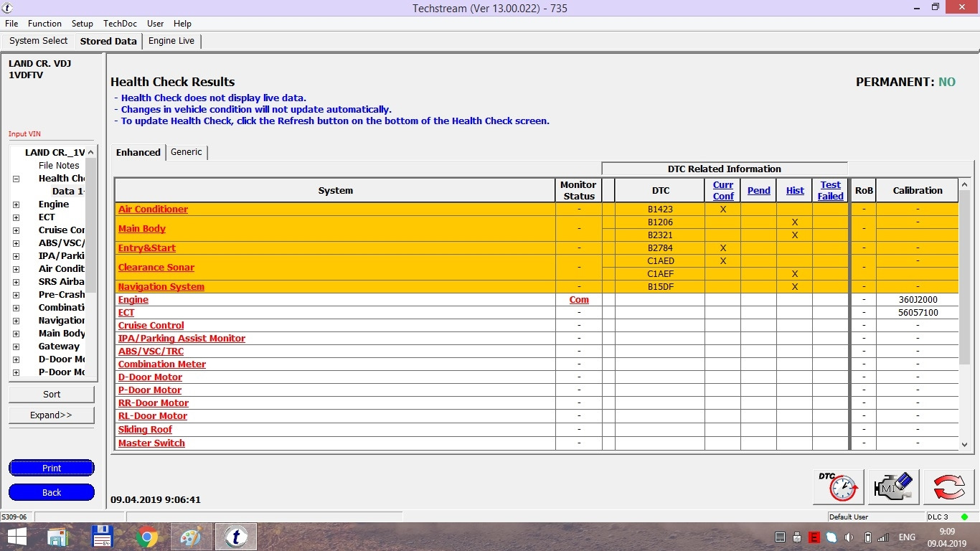Open IPA/Parking Assist Monitor link
The width and height of the screenshot is (980, 551).
(x=182, y=339)
